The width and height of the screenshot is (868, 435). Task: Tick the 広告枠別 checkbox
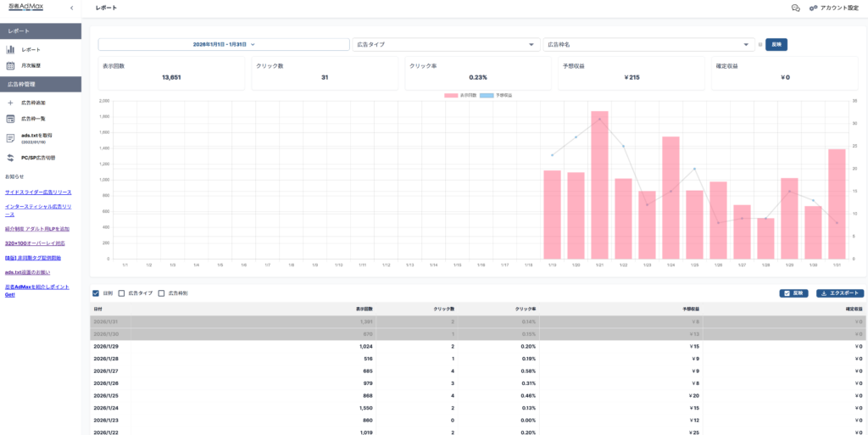(161, 293)
